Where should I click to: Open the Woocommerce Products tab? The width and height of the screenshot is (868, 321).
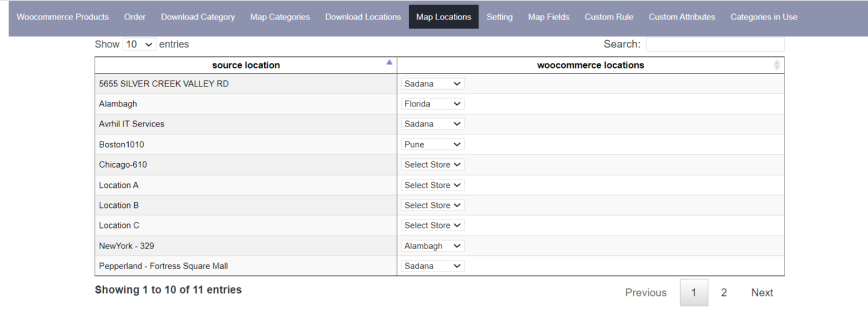click(62, 17)
